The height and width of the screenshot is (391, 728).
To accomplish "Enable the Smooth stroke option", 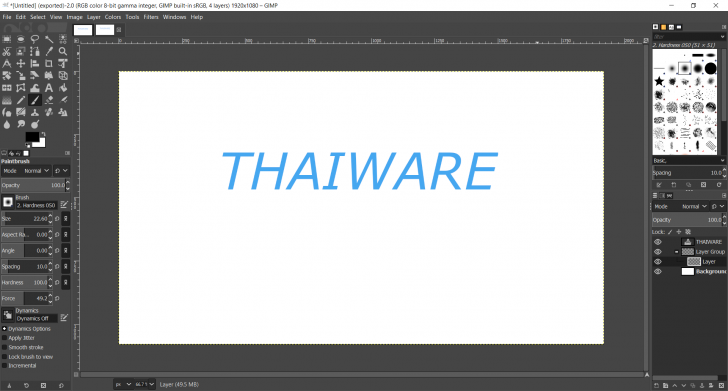I will (5, 347).
